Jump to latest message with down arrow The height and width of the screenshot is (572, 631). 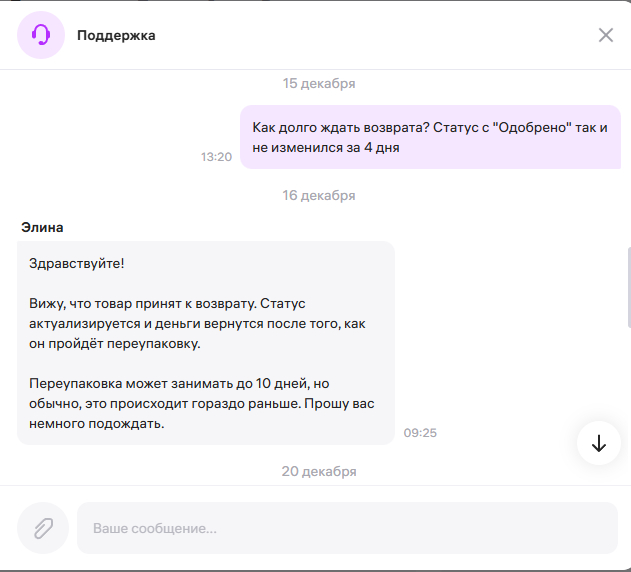(x=599, y=443)
